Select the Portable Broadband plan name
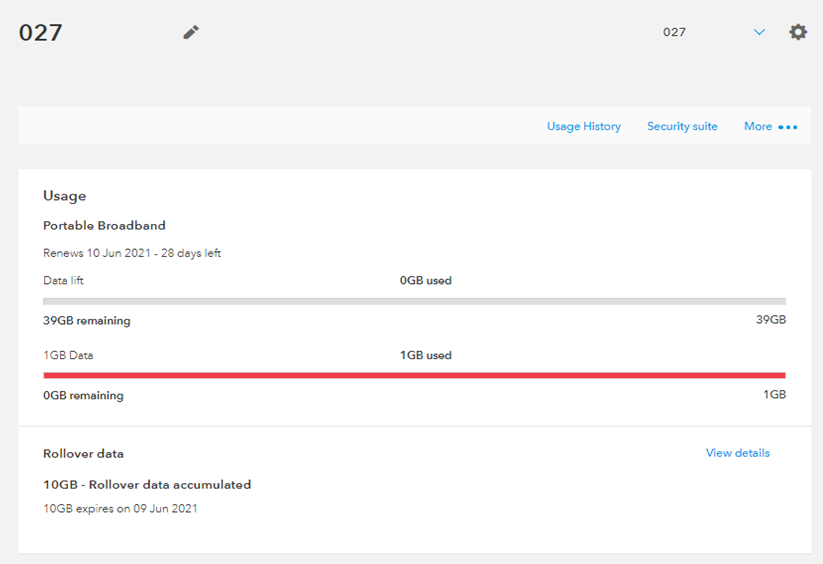Screen dimensions: 823x564 pyautogui.click(x=104, y=226)
